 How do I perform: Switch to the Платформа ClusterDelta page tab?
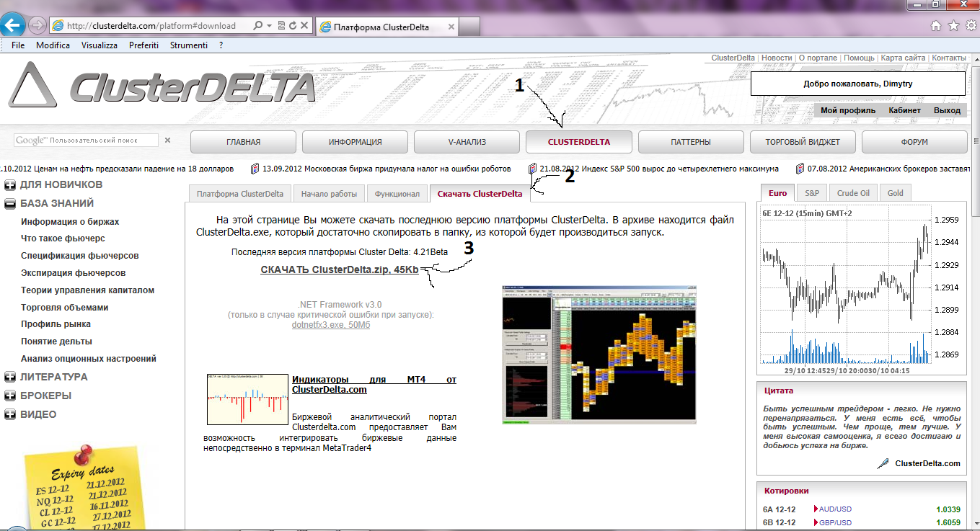pos(241,194)
